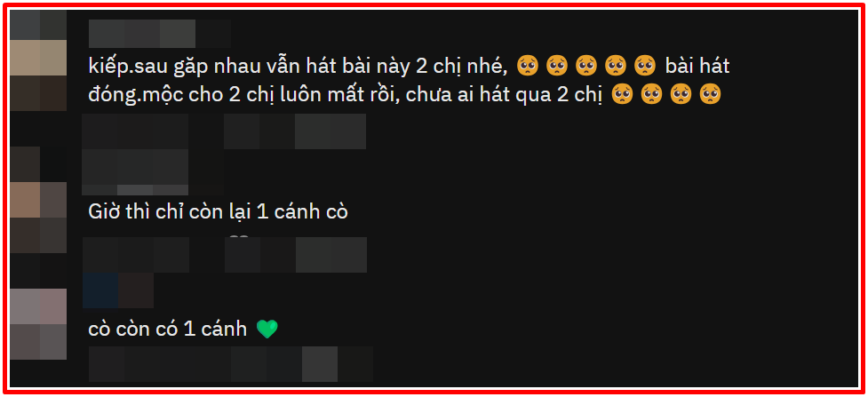Click the comment text "Giờ thì chỉ còn lại 1 cánh cò"

click(x=218, y=212)
